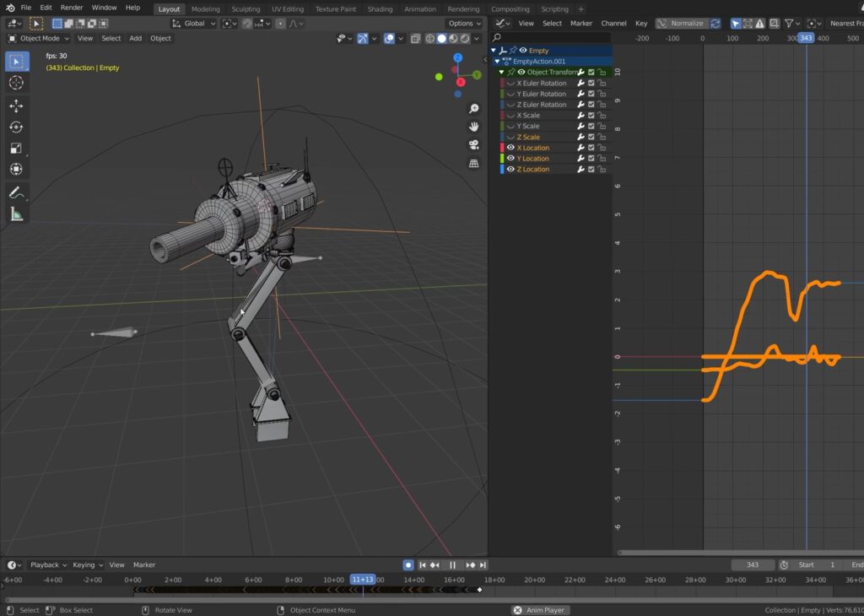
Task: Click the lock icon for Z Location channel
Action: [602, 169]
